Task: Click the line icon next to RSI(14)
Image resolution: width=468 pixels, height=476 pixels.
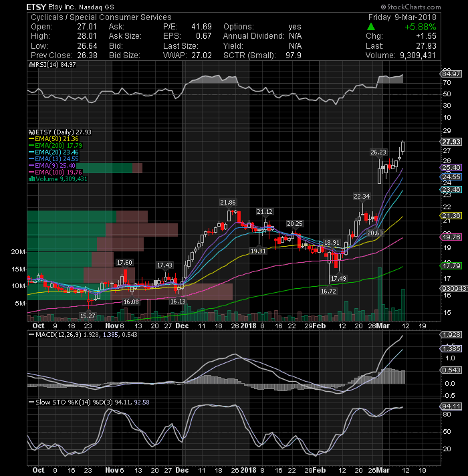Action: tap(31, 65)
